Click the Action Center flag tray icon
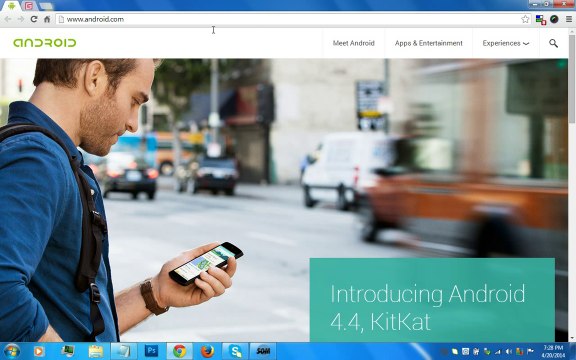576x360 pixels. 530,352
